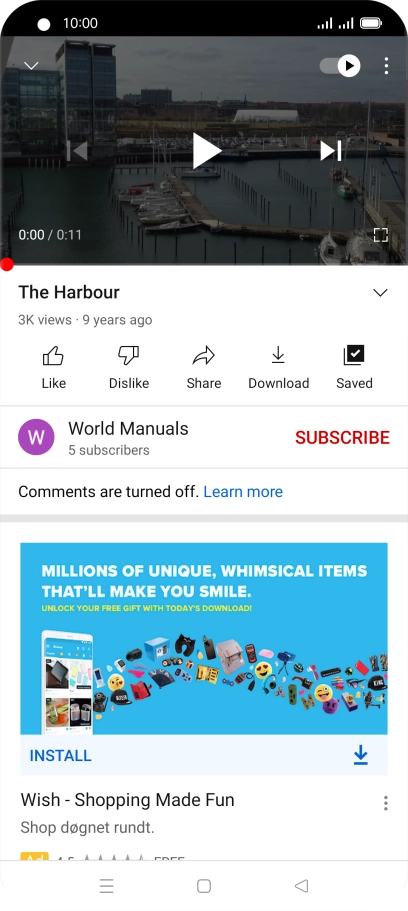This screenshot has width=408, height=911.
Task: Share the video using the Share arrow
Action: pyautogui.click(x=203, y=367)
